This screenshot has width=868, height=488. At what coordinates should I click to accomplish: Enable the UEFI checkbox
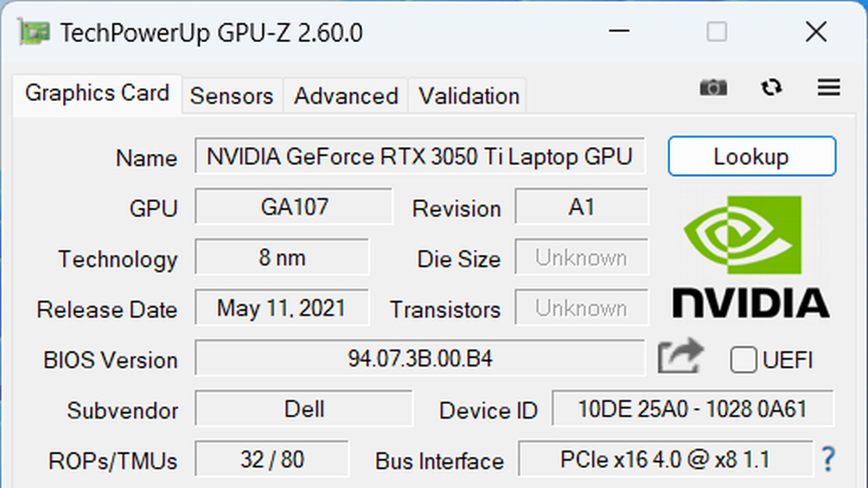743,361
